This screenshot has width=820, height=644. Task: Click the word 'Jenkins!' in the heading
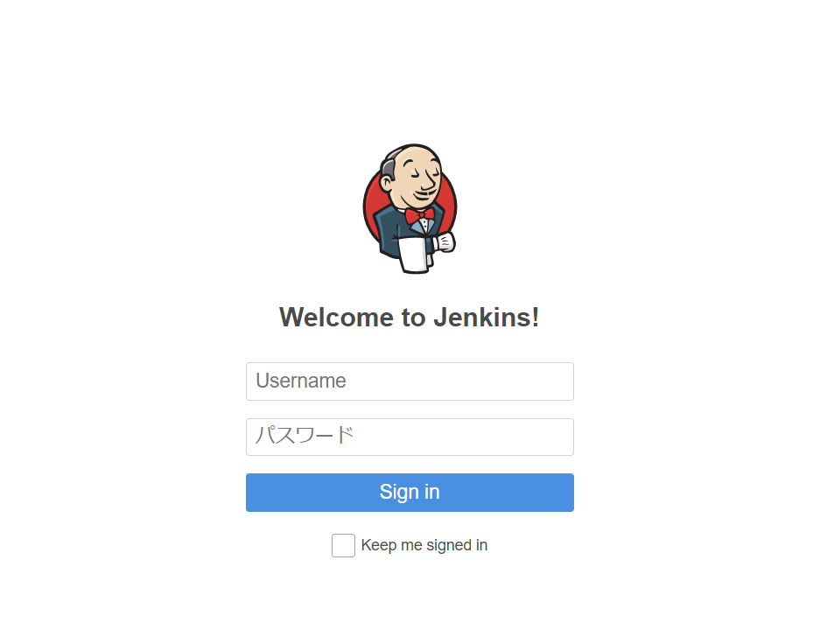click(x=487, y=318)
